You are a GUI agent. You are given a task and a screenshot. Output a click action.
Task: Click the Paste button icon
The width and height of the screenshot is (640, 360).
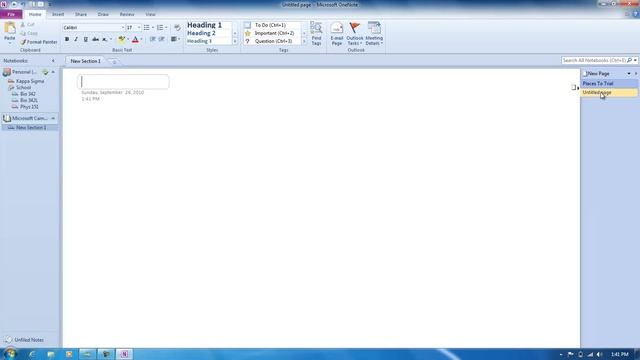point(10,29)
